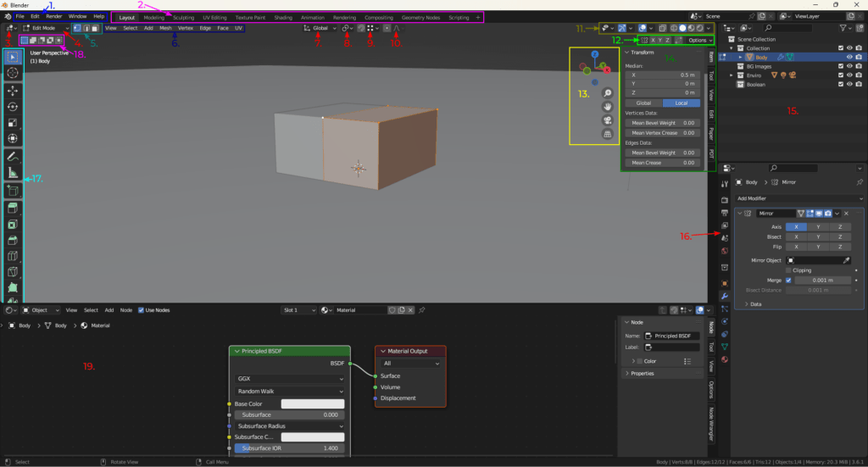The width and height of the screenshot is (868, 467).
Task: Open the Modifier properties wrench tab
Action: [x=724, y=296]
